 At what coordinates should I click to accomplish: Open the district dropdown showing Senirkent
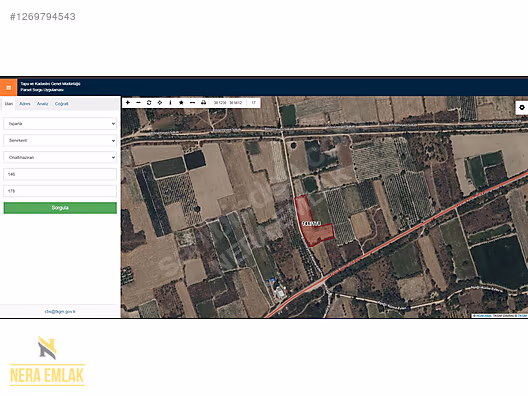pyautogui.click(x=60, y=140)
